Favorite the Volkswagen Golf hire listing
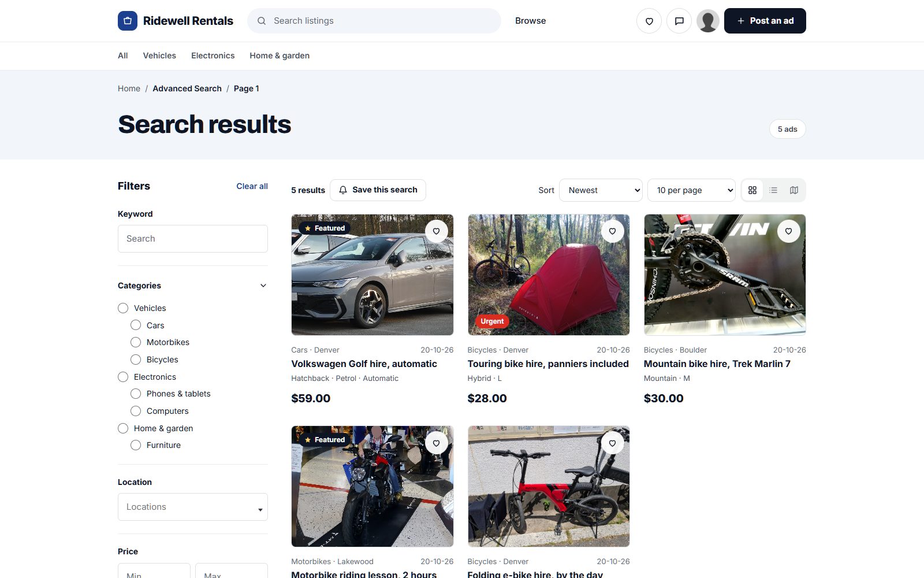Image resolution: width=924 pixels, height=578 pixels. [x=437, y=231]
